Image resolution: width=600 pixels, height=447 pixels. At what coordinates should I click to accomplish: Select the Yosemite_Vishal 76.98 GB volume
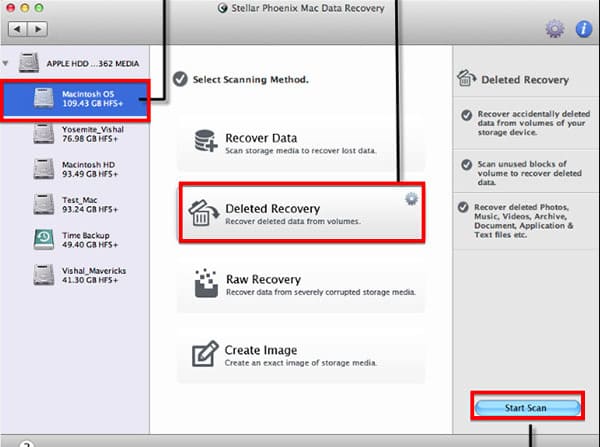75,134
